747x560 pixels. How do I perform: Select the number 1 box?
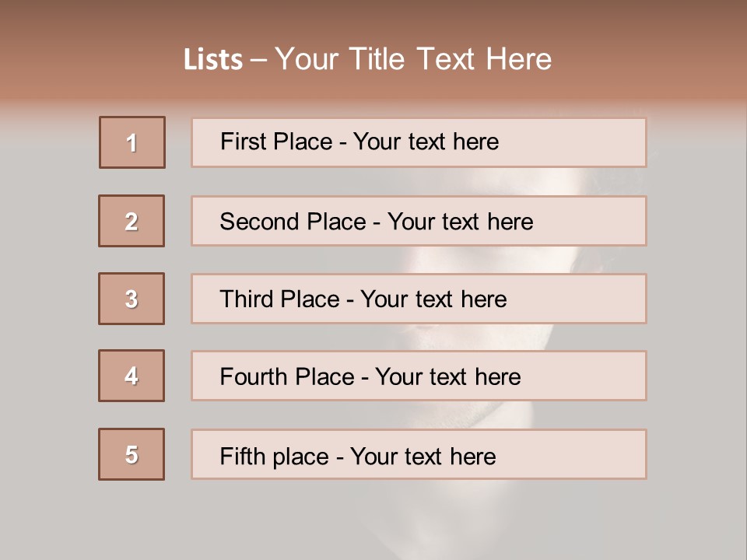(132, 142)
